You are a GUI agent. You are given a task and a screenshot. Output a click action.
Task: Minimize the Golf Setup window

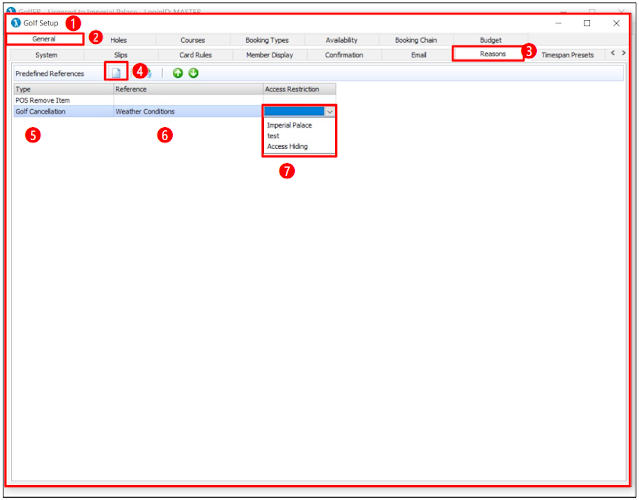[x=558, y=23]
